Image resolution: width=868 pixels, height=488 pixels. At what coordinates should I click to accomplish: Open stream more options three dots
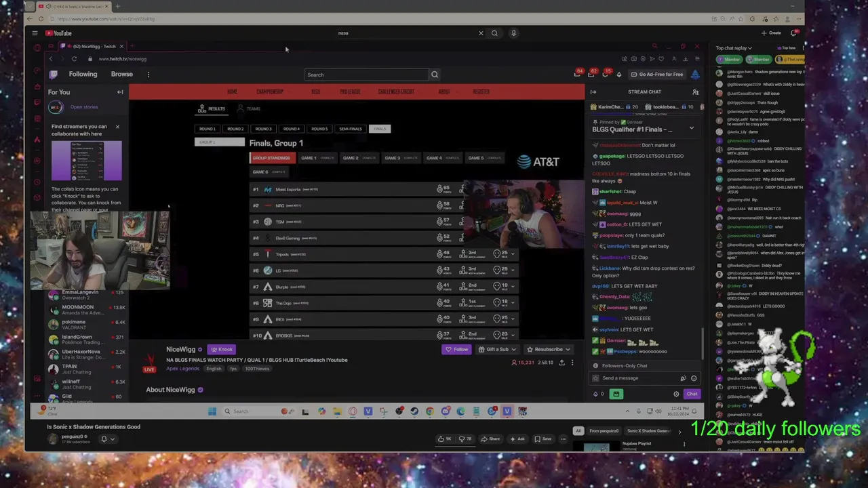coord(572,363)
